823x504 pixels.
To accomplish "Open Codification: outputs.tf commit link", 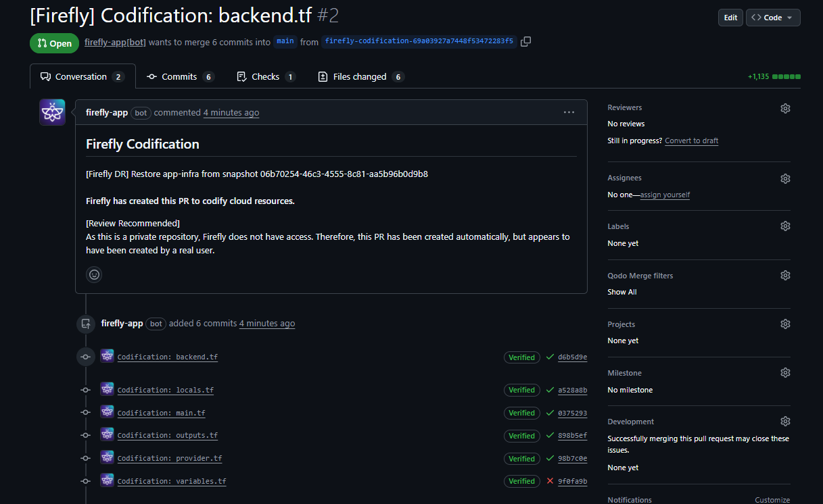I will 168,436.
